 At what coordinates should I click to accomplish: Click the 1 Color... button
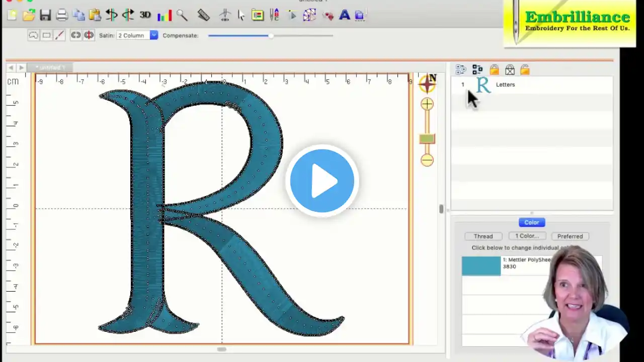point(527,236)
